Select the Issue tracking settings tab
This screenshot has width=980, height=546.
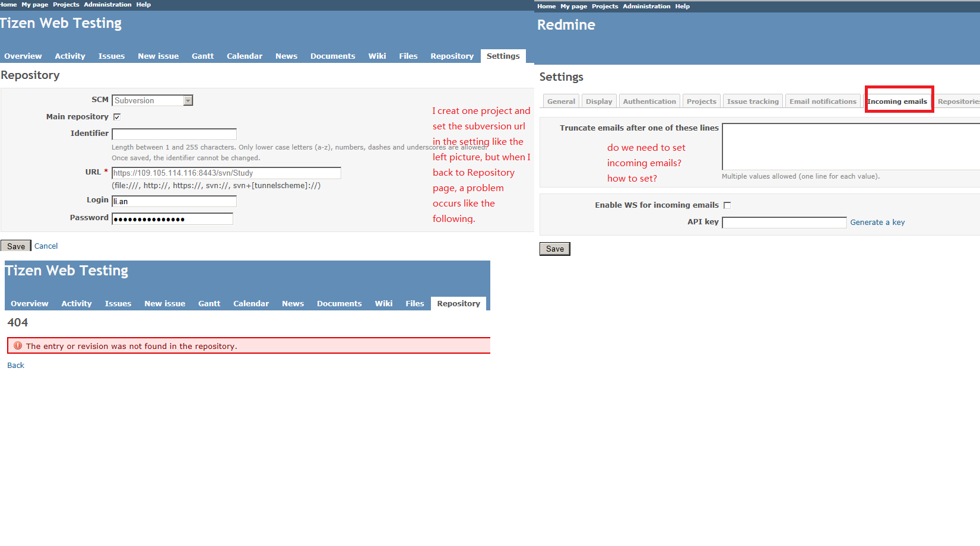tap(753, 101)
